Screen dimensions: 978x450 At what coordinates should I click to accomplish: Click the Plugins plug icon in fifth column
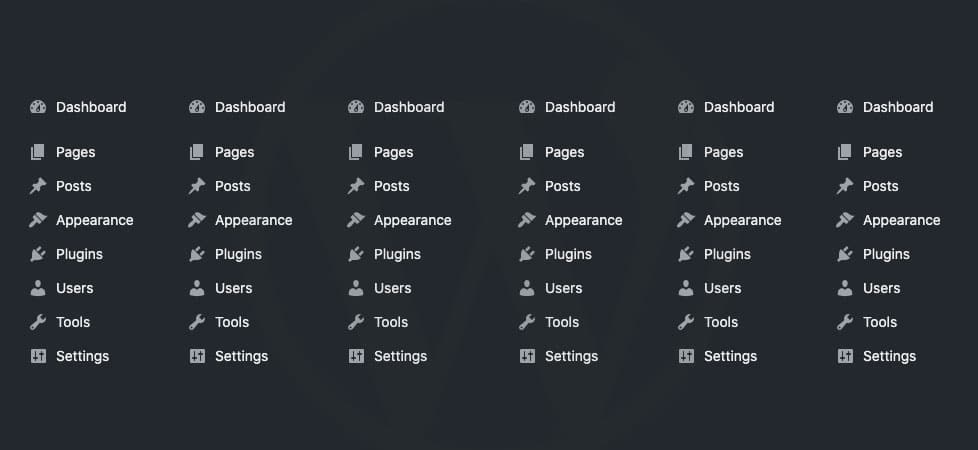(x=685, y=254)
